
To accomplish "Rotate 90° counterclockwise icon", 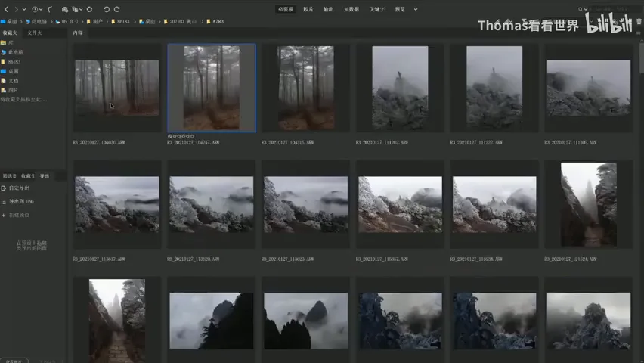I will pos(107,9).
